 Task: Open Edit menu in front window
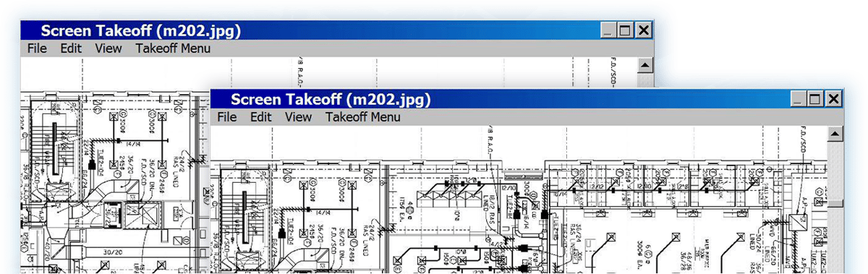[261, 117]
